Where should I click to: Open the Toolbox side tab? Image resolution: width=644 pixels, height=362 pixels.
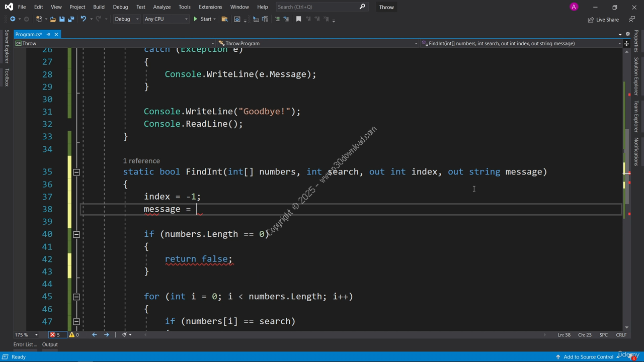point(7,78)
